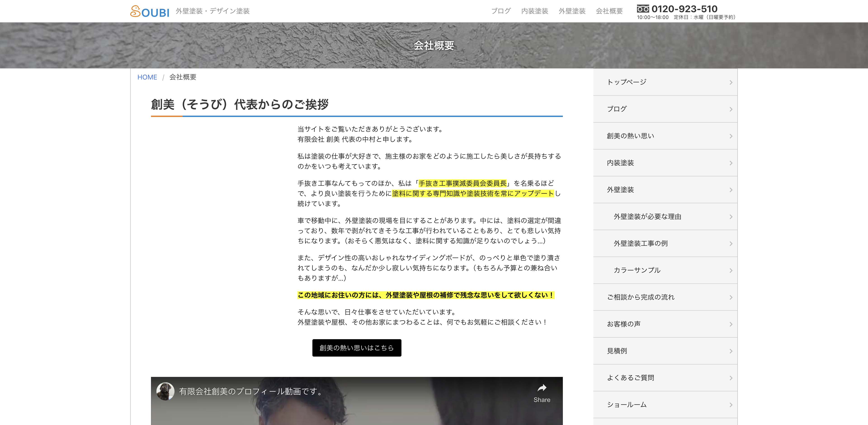The width and height of the screenshot is (868, 425).
Task: Open 会社概要 in the top navigation
Action: coord(609,11)
